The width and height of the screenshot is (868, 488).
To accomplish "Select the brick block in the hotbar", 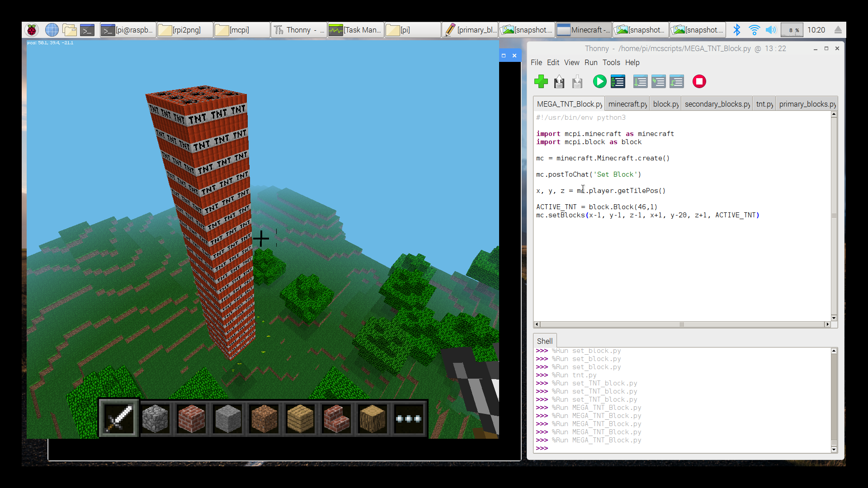I will (191, 418).
